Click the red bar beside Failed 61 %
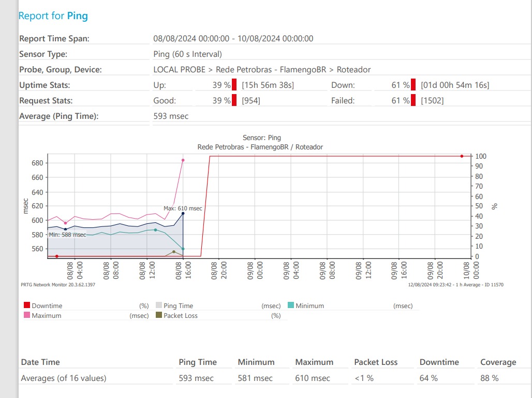532x398 pixels. pyautogui.click(x=413, y=101)
